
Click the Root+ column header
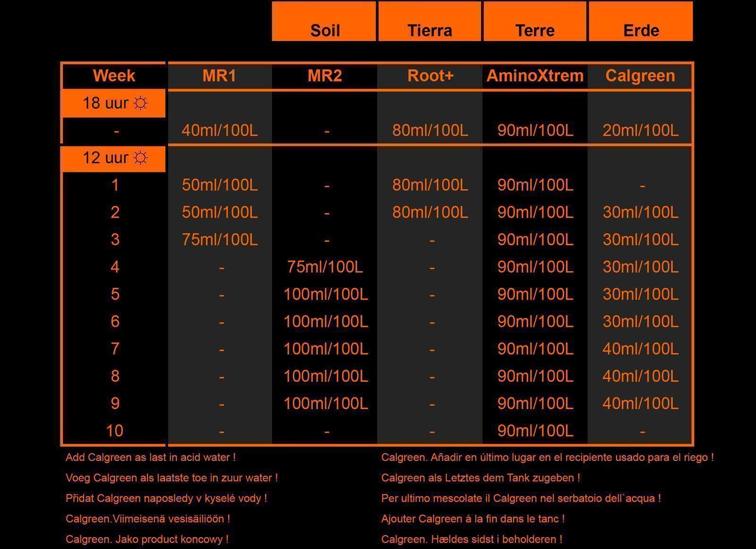(x=430, y=76)
